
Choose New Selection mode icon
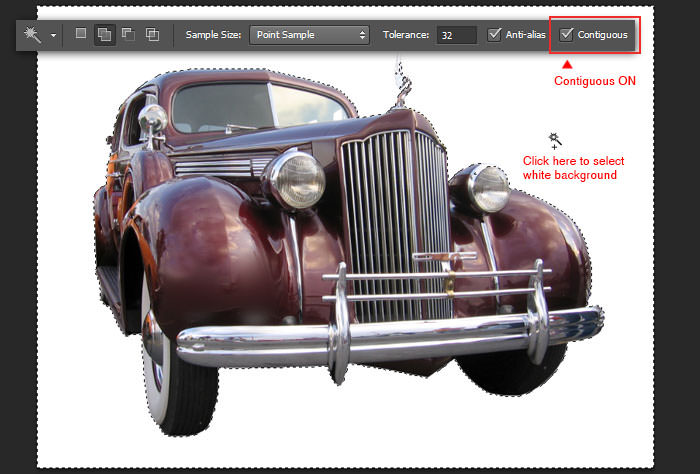[81, 33]
